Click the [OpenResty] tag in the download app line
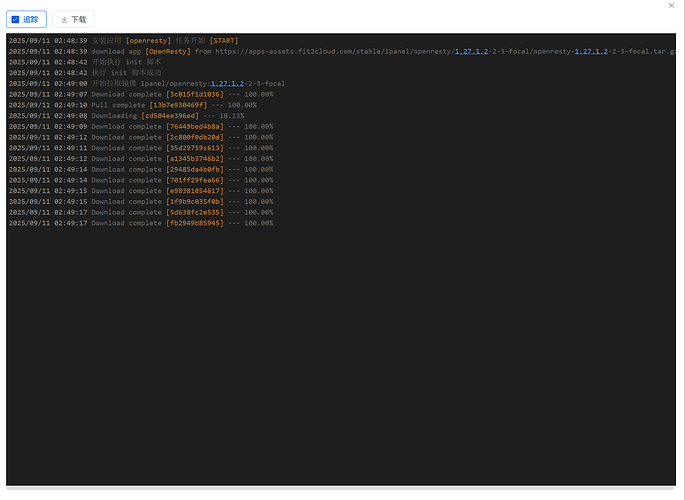 pyautogui.click(x=168, y=52)
